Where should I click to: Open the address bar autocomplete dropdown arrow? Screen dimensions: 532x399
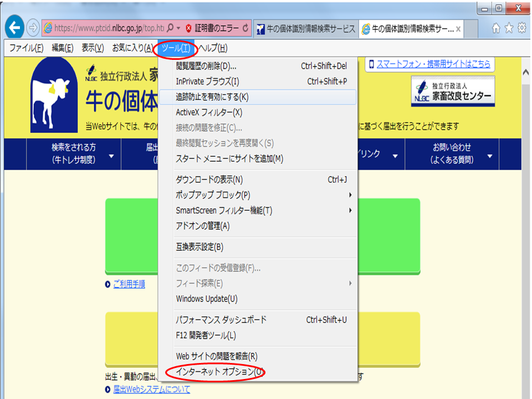178,28
